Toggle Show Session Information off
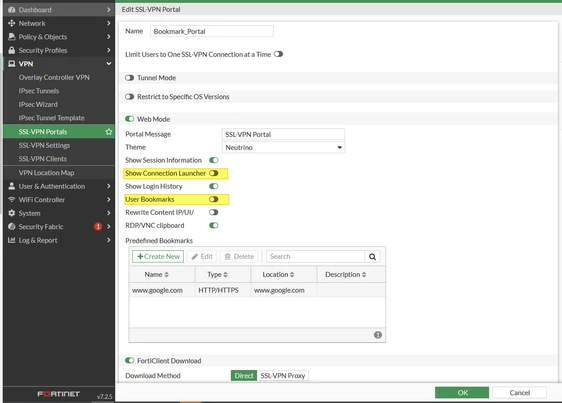 click(x=214, y=160)
